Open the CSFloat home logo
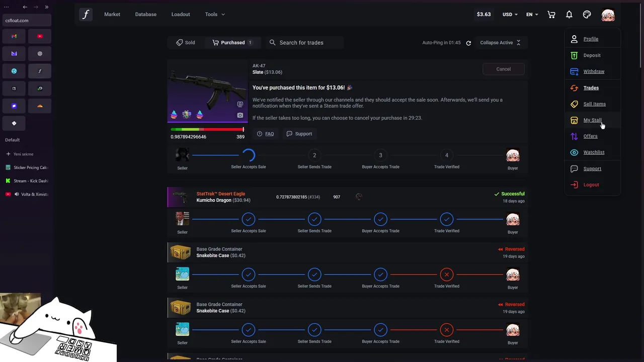Viewport: 644px width, 362px height. (x=86, y=15)
